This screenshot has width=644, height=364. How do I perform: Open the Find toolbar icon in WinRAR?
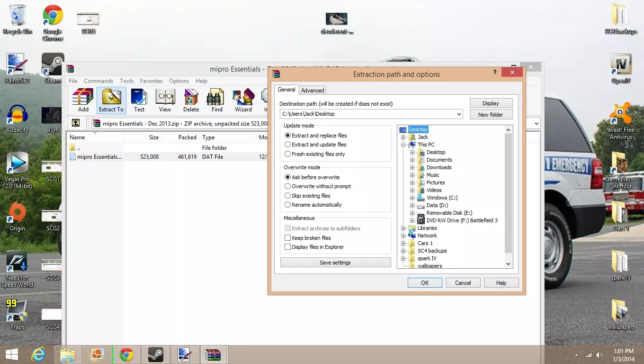(217, 100)
